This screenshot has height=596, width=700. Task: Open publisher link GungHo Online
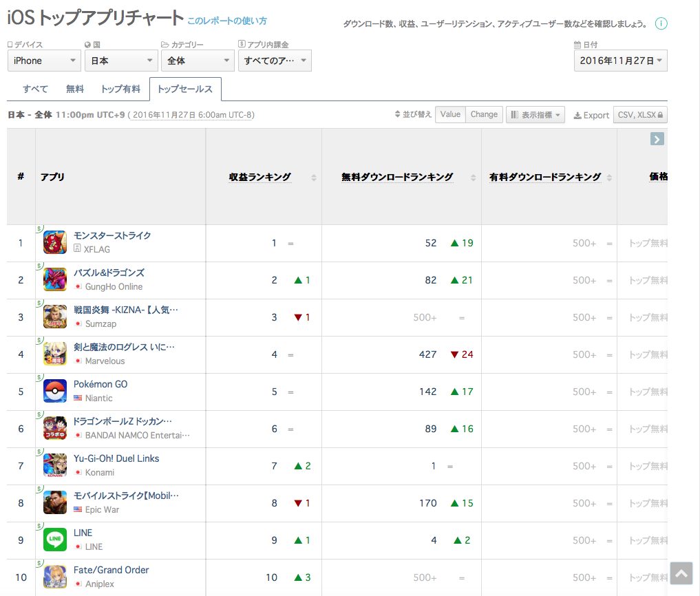(x=114, y=286)
